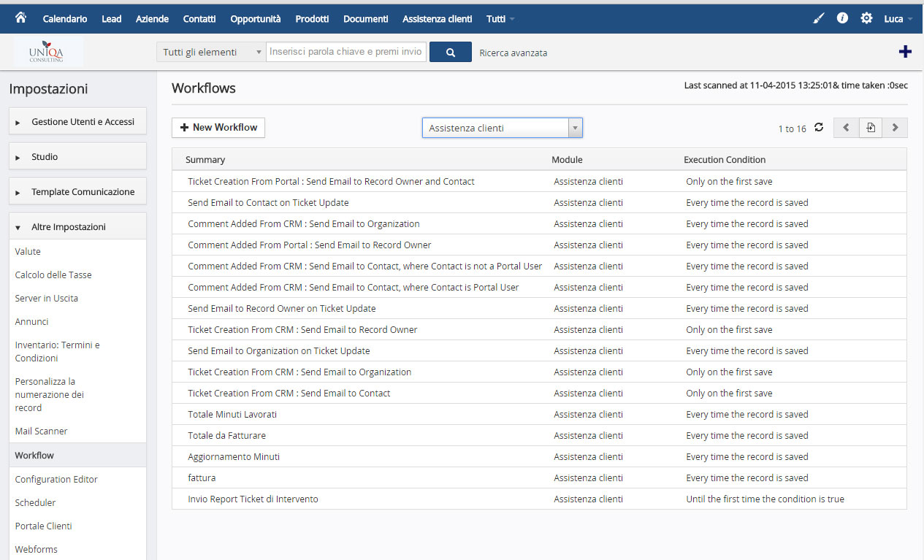
Task: Click the keyword search input field
Action: (x=346, y=53)
